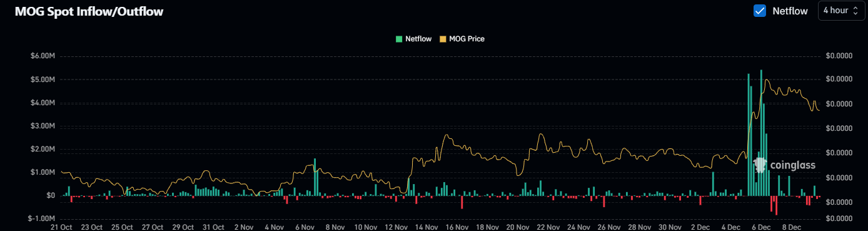Click the 2 Dec date label

[x=700, y=227]
